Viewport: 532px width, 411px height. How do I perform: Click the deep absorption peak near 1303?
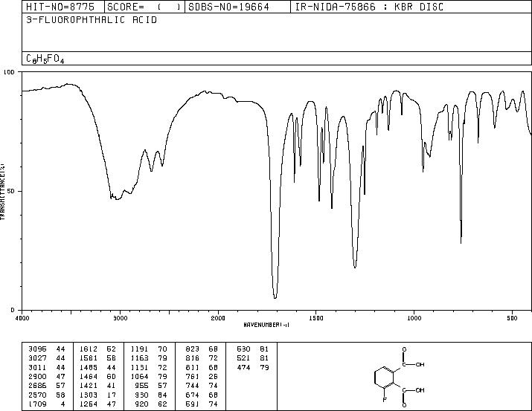(355, 267)
